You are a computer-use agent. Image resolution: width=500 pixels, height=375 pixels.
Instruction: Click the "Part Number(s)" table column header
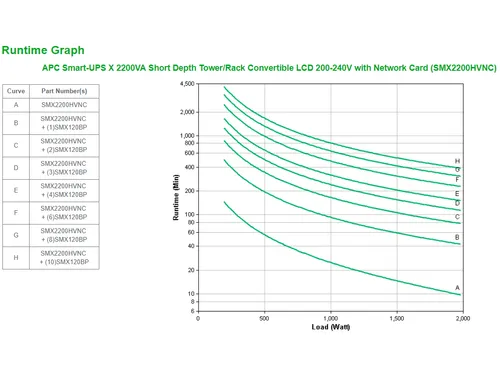(x=64, y=91)
